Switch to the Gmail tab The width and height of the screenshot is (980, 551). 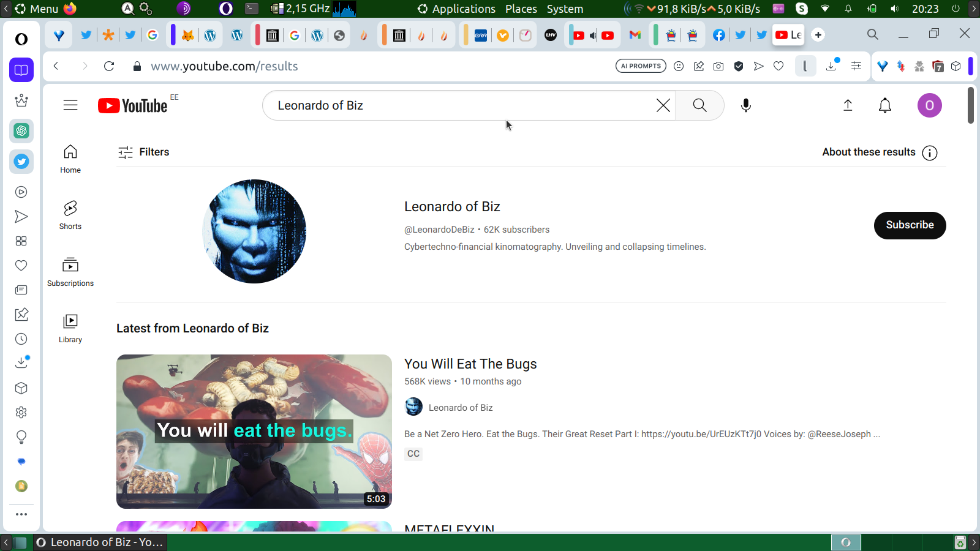pyautogui.click(x=635, y=35)
